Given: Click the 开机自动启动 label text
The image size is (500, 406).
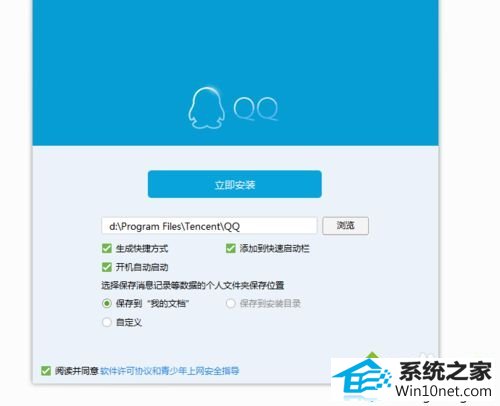Looking at the screenshot, I should tap(142, 267).
